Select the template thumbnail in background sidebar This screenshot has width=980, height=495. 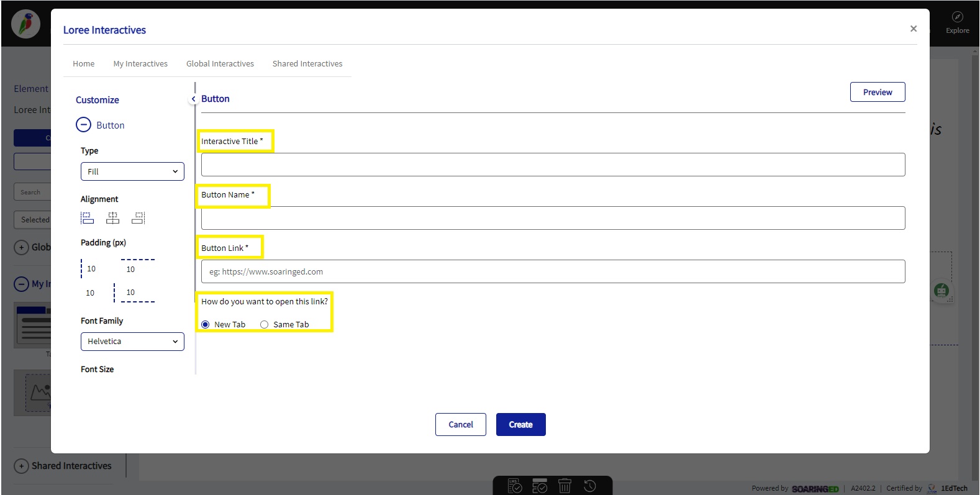tap(32, 325)
